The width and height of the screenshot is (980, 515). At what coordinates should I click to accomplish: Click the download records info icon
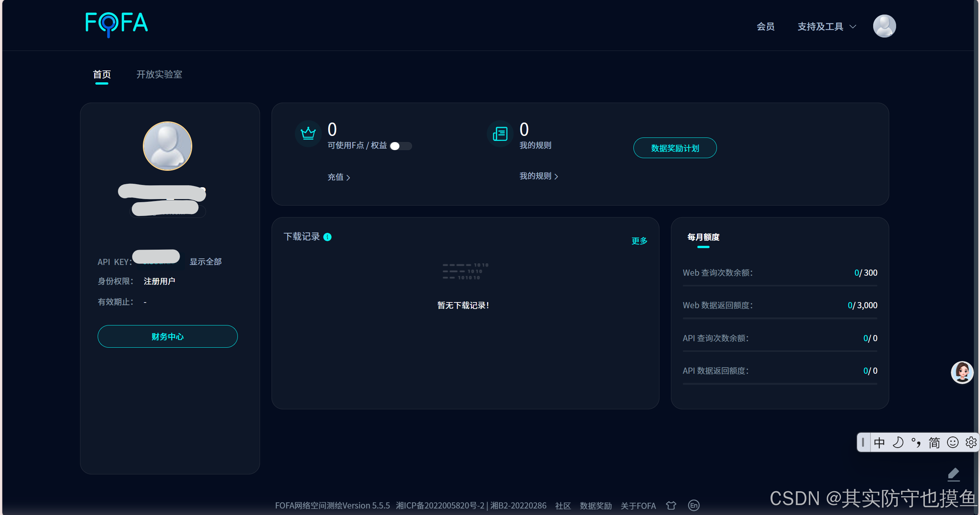click(327, 237)
